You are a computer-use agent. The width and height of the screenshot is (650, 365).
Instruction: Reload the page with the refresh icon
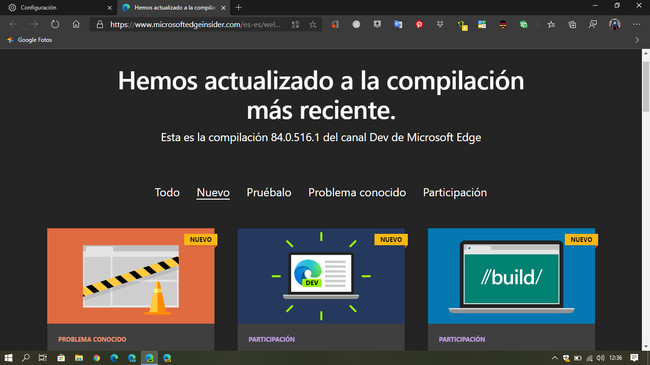[55, 24]
